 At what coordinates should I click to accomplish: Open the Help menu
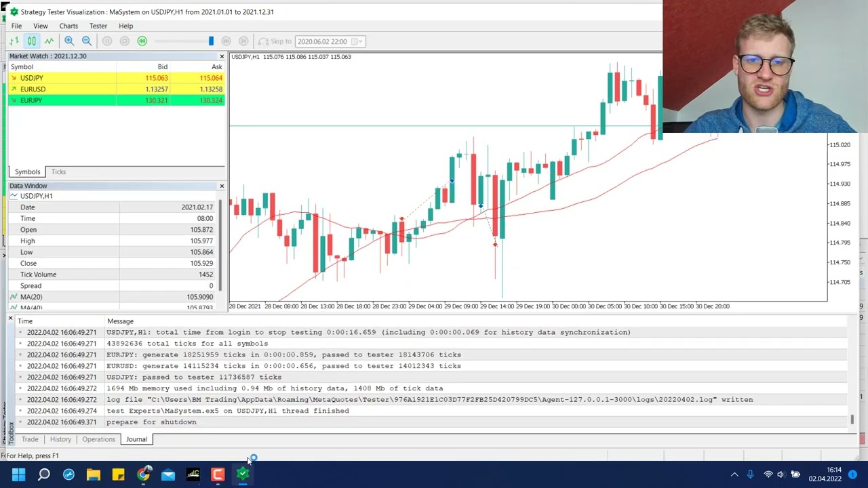coord(126,26)
